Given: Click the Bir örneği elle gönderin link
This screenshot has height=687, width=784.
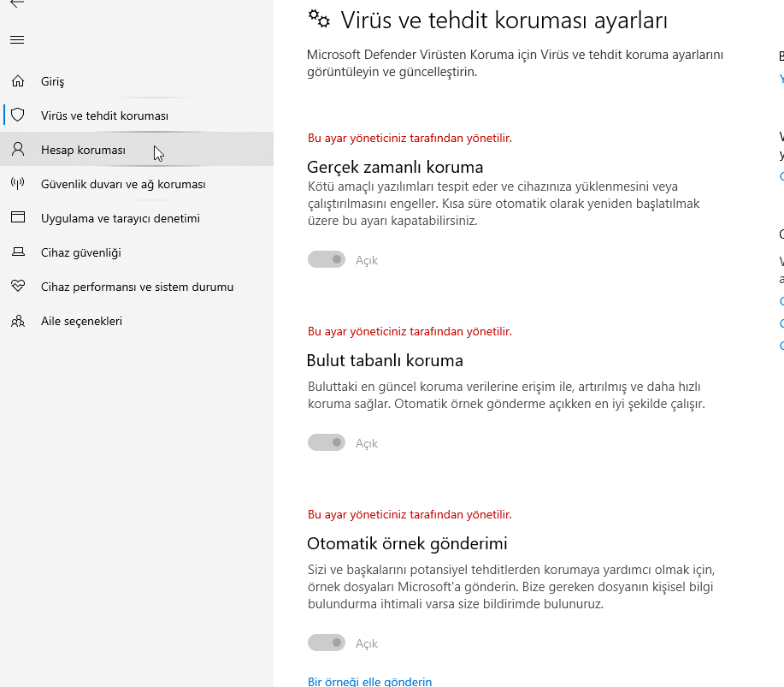Looking at the screenshot, I should pyautogui.click(x=369, y=682).
